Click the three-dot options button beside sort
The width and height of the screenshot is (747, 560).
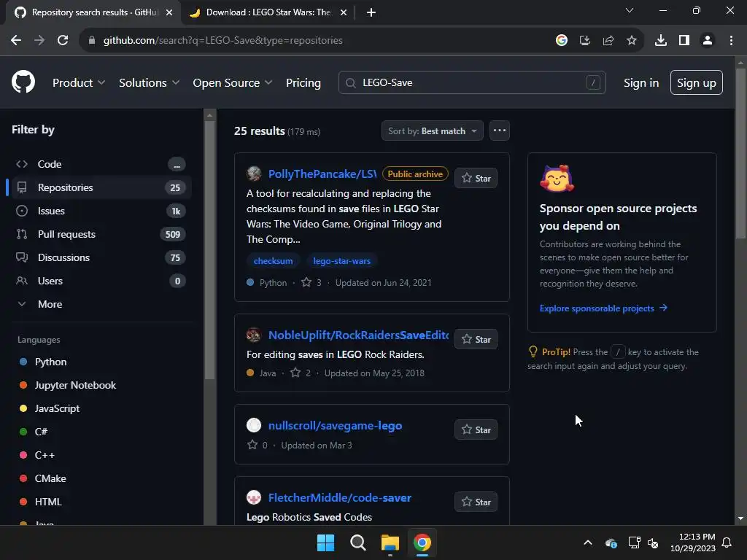pyautogui.click(x=499, y=131)
